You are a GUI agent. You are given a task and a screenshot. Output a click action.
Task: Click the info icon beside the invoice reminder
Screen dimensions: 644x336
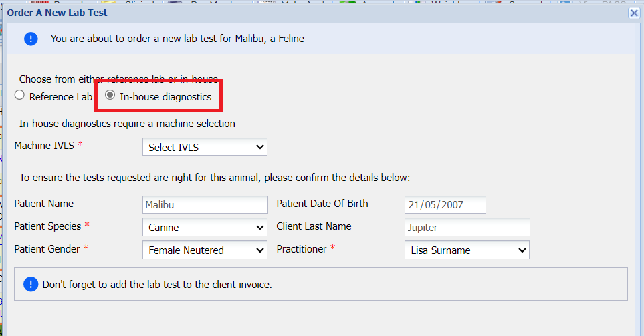[31, 284]
